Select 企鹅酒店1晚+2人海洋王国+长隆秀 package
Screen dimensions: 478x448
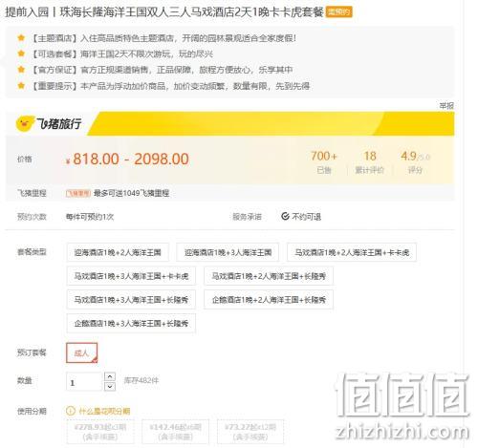[269, 300]
